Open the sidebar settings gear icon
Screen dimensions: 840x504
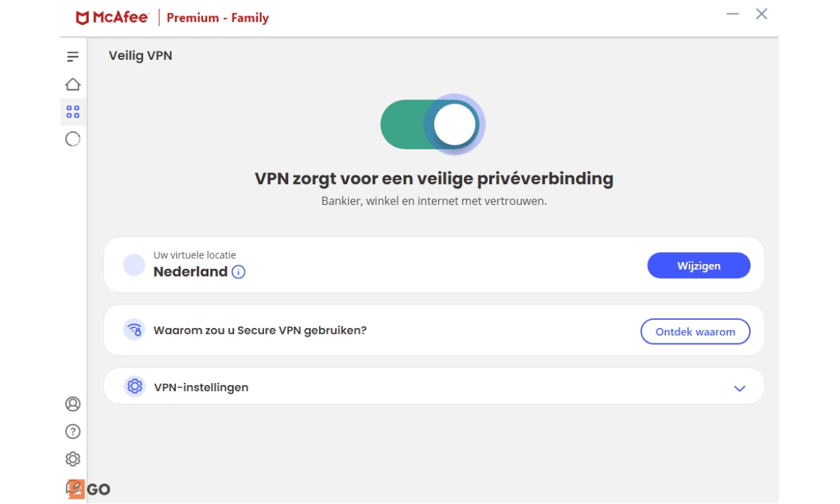tap(73, 459)
